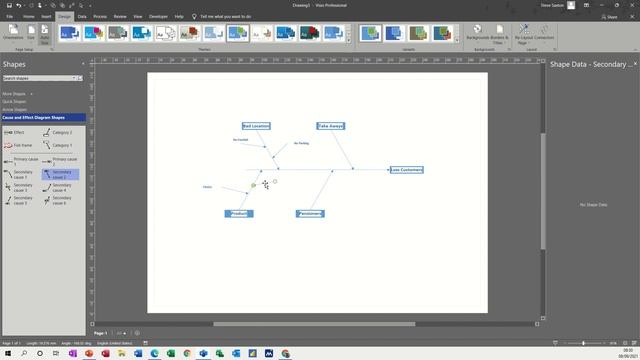Close the Shape Data pane
Screen dimensions: 640x360
(x=635, y=64)
